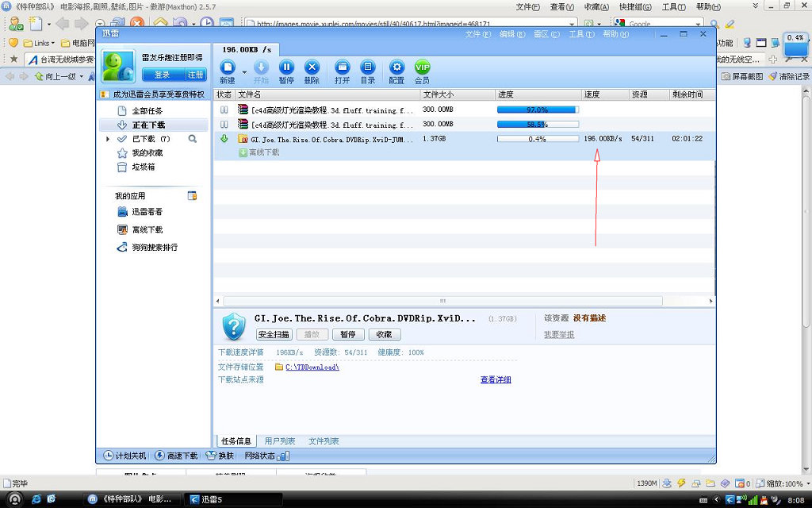This screenshot has height=508, width=812.
Task: Open the 缩放 zoom level dropdown
Action: coord(806,483)
